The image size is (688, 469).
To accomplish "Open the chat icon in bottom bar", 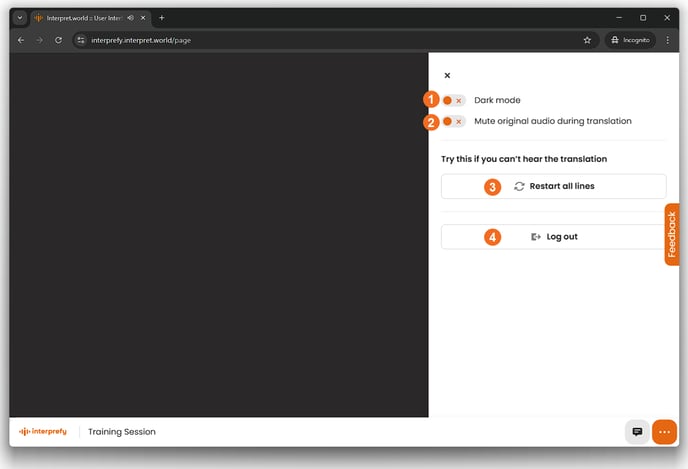I will [637, 432].
